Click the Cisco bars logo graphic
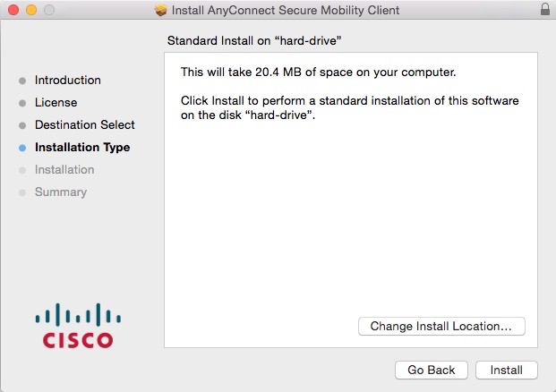556x392 pixels. click(78, 315)
